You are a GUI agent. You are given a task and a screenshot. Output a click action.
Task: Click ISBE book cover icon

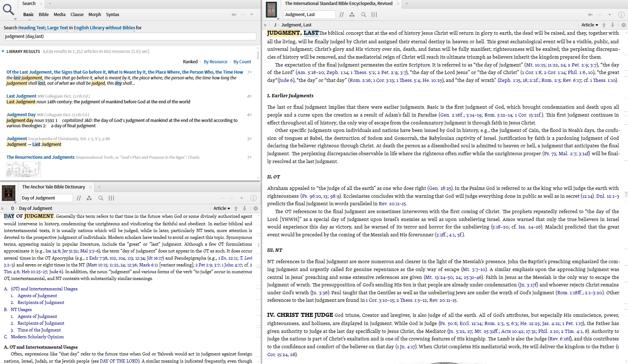coord(272,10)
